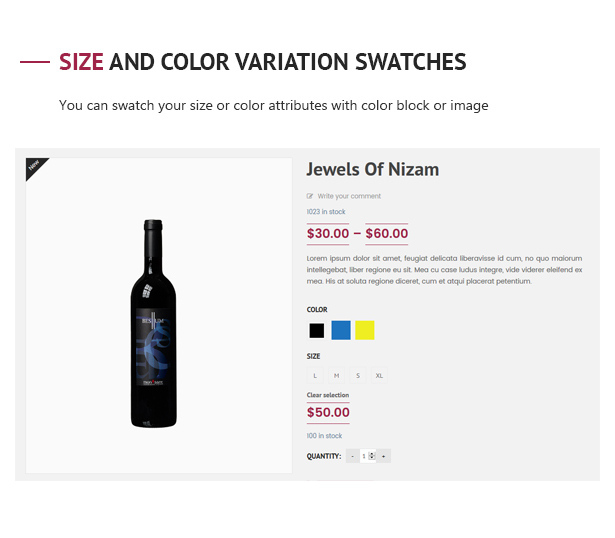Viewport: 615px width, 538px height.
Task: Click the $60.00 maximum price
Action: pos(387,234)
